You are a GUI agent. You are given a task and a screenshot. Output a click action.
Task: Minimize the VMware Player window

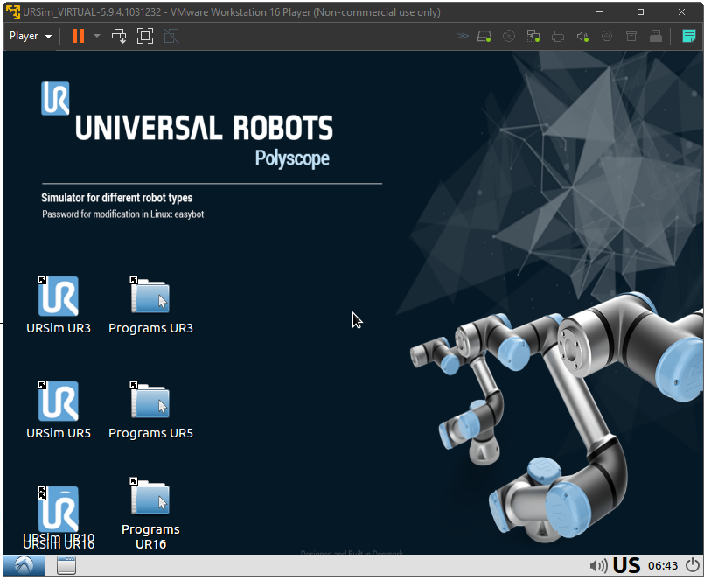599,11
